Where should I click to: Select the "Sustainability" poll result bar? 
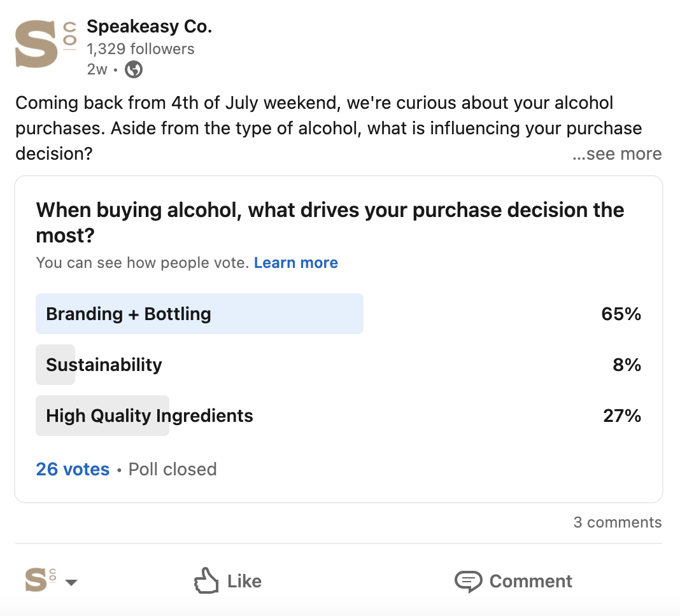tap(104, 365)
